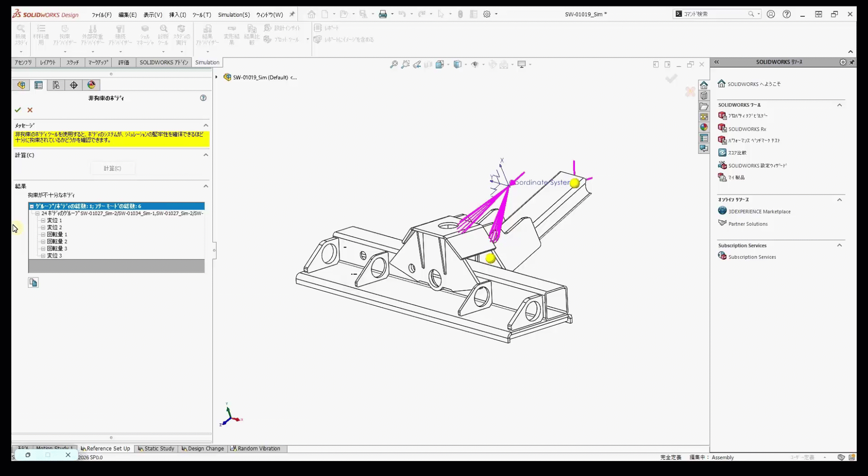Open the File Explorer folder icon in task pane
This screenshot has width=868, height=476.
[x=704, y=106]
